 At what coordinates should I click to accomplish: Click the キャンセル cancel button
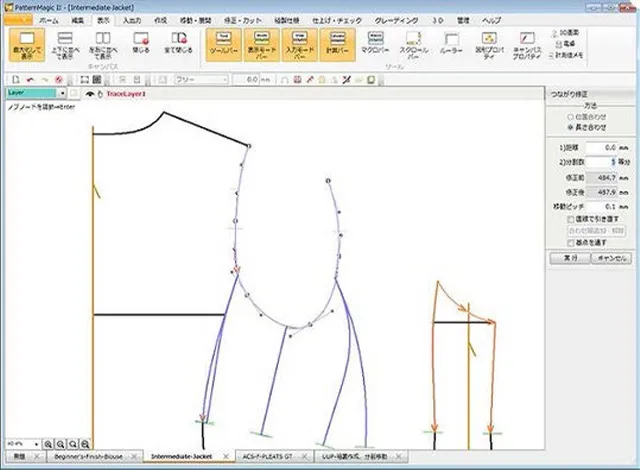(612, 257)
